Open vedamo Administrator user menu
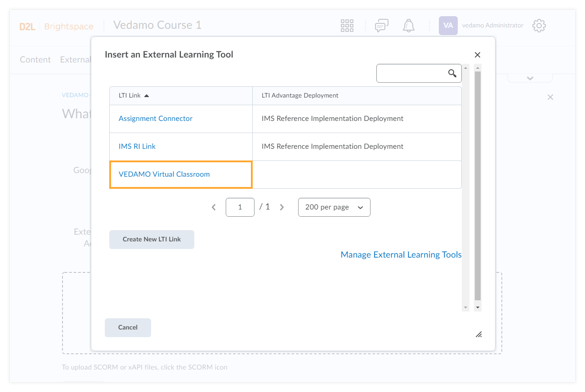 493,26
